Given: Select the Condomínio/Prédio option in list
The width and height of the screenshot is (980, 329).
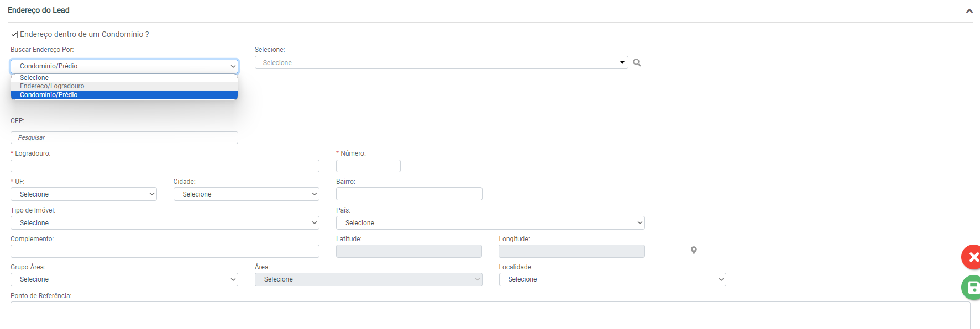Looking at the screenshot, I should click(x=49, y=95).
